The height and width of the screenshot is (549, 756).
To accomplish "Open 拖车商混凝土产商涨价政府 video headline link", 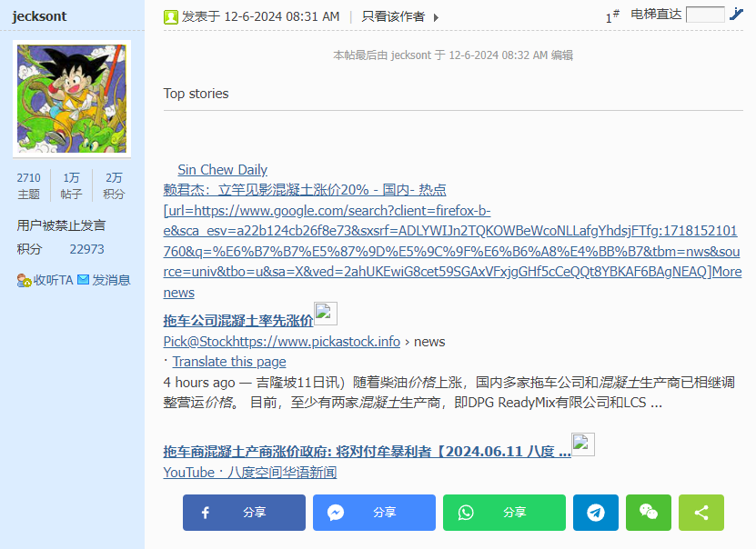I will tap(367, 452).
